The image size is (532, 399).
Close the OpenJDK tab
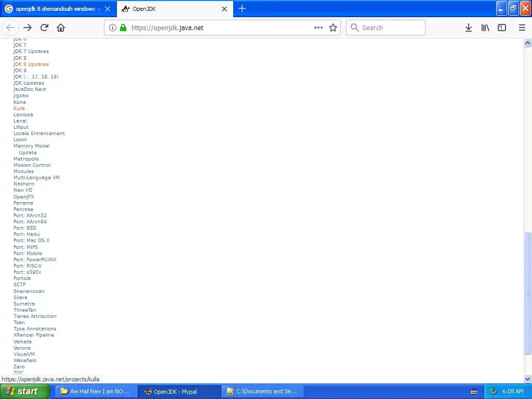[224, 9]
